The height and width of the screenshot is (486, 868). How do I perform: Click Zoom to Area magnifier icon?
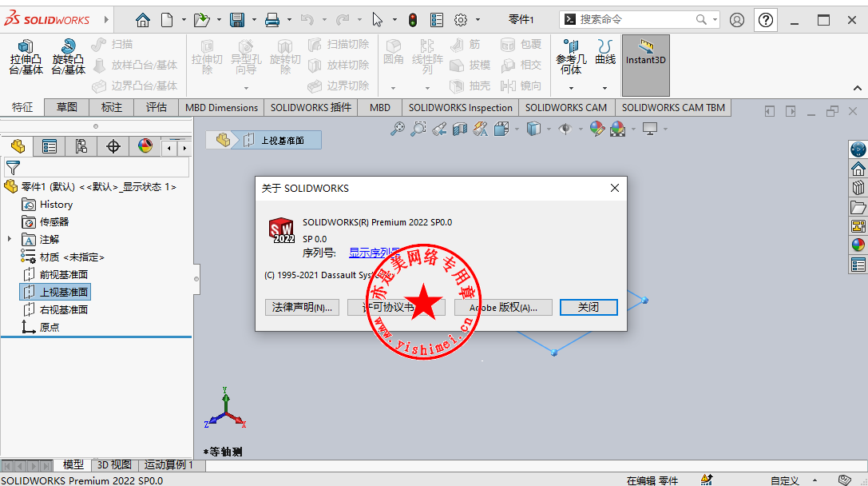click(418, 129)
